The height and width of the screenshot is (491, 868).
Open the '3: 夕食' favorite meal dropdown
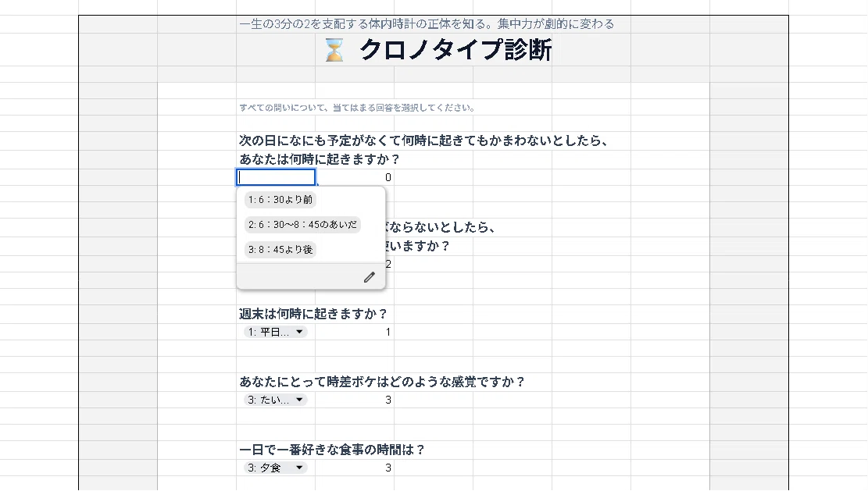click(x=275, y=468)
